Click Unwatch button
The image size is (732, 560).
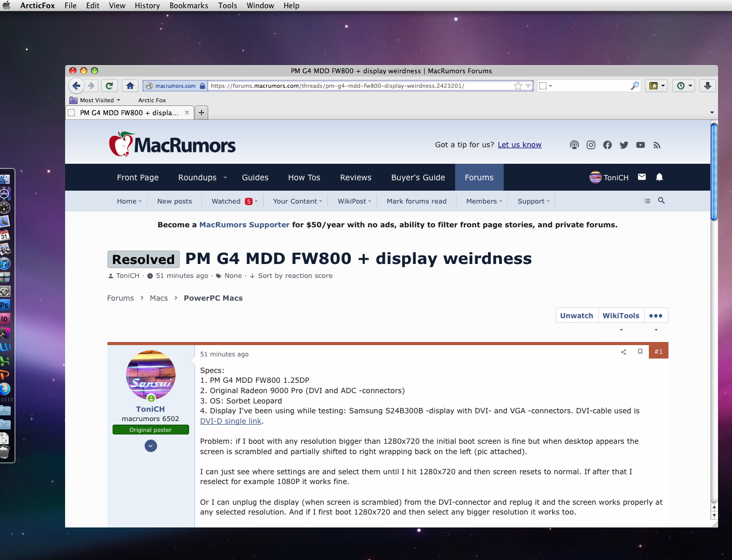tap(577, 316)
